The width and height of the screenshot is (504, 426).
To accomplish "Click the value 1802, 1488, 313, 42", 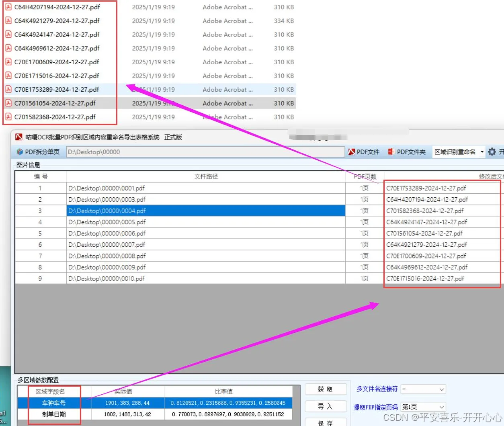I will coord(127,414).
